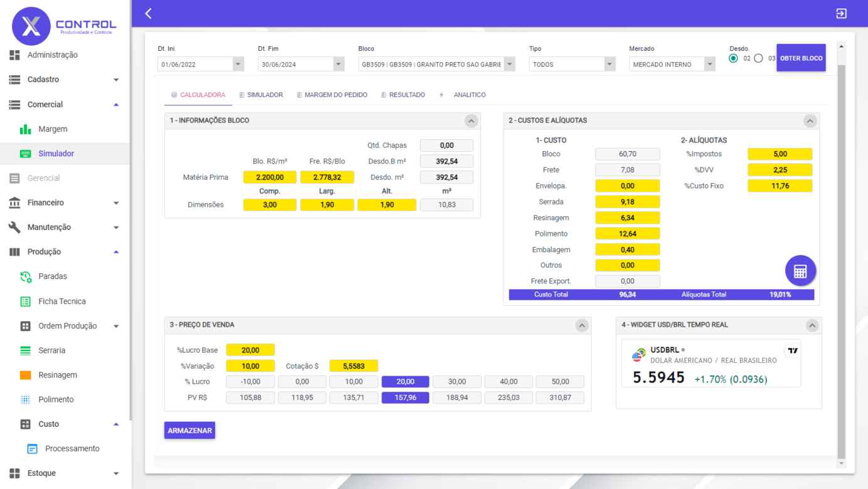Click the TradingView logo in USDBRL widget

click(793, 350)
